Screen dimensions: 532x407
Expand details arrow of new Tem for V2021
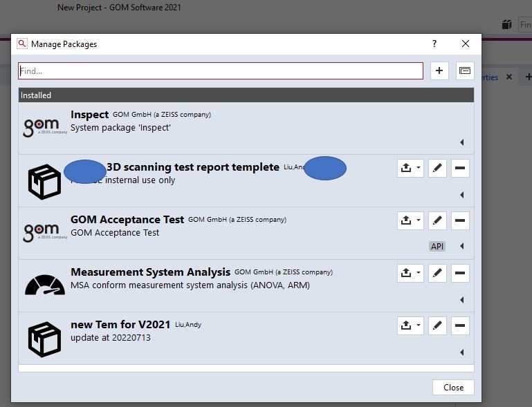(462, 352)
